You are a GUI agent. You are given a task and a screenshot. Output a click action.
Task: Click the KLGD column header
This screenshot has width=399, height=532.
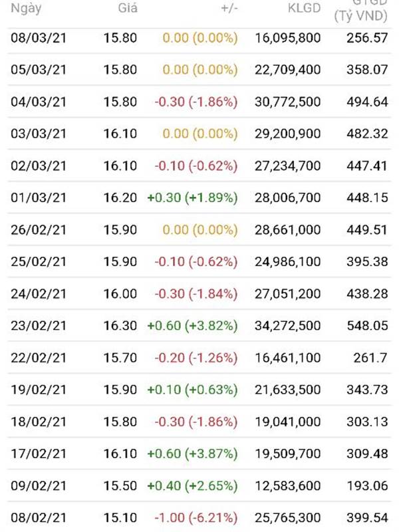(x=304, y=9)
